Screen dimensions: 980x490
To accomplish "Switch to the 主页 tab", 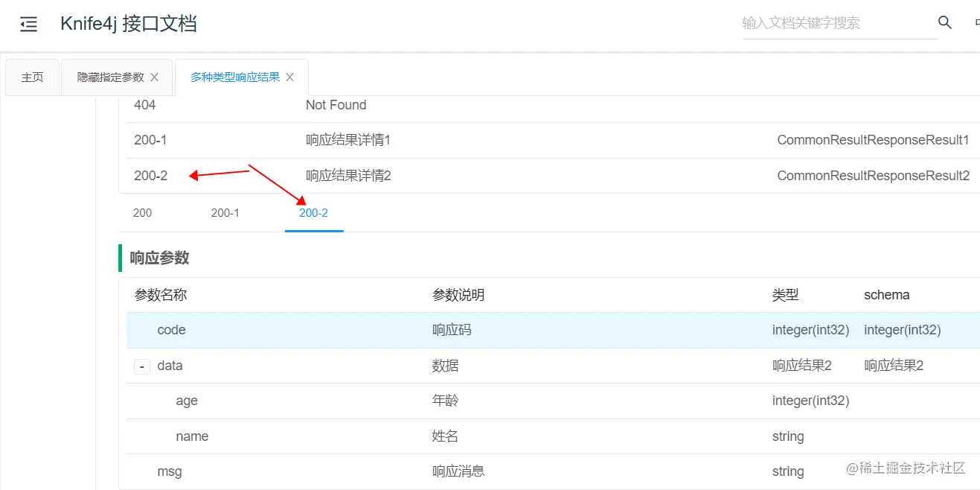I will (32, 77).
